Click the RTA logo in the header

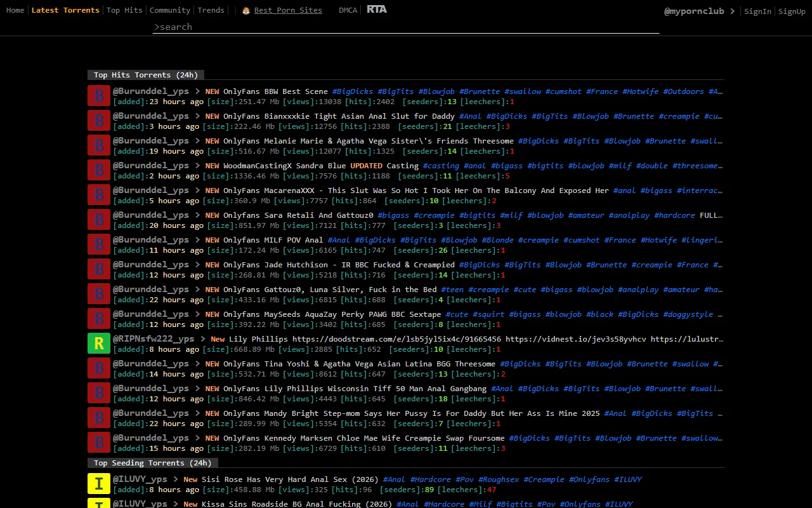(376, 9)
